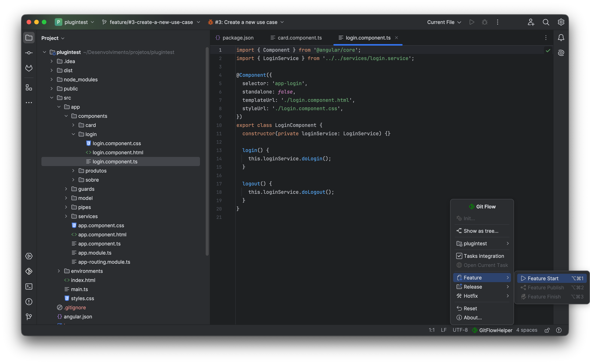Open Notifications bell

click(561, 38)
